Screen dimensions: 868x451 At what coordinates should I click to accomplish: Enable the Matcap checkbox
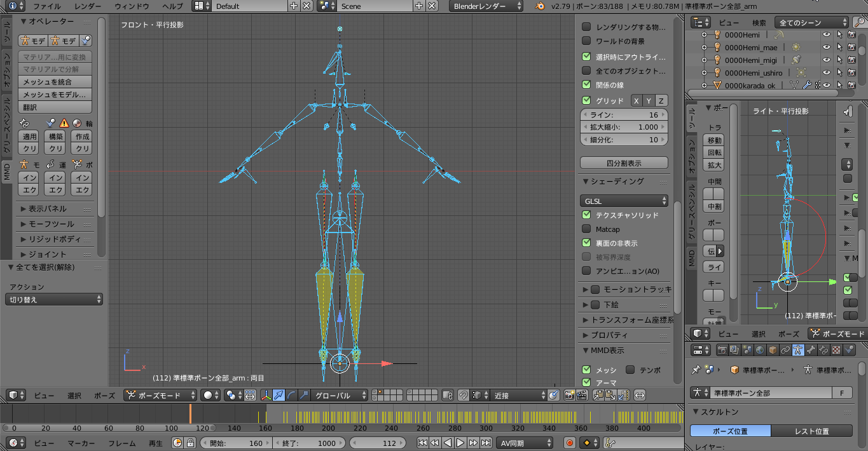tap(587, 229)
